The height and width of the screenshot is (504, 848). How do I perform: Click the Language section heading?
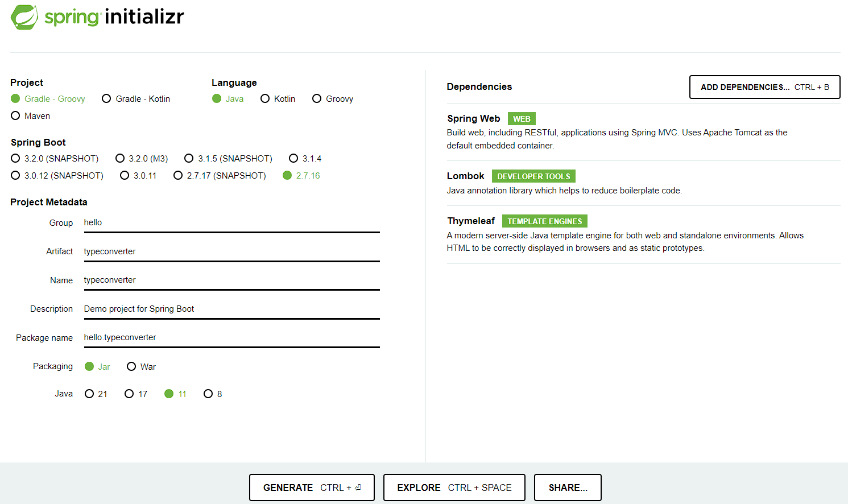[234, 82]
